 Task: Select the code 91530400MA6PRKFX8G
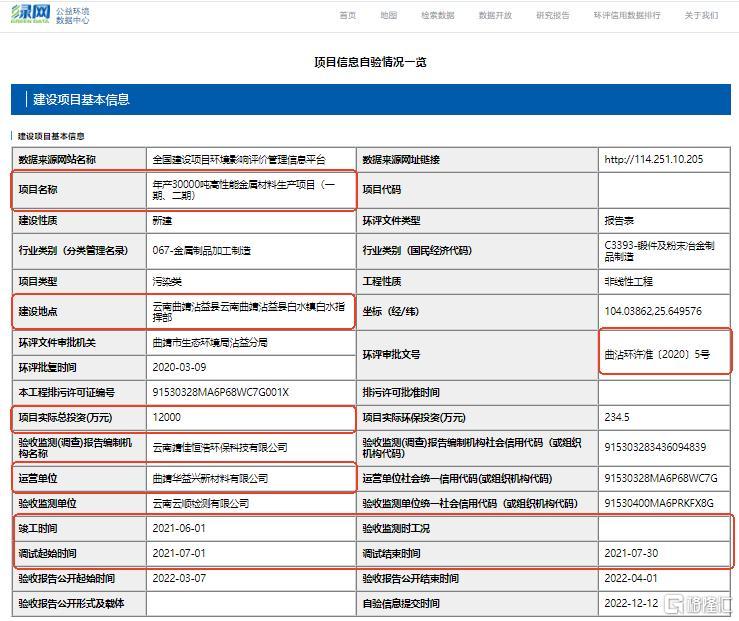[x=659, y=503]
